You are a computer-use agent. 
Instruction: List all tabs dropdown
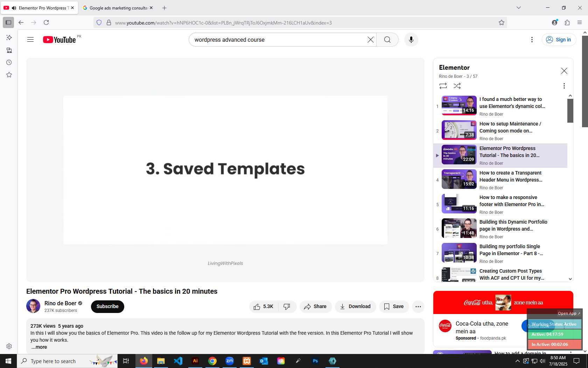pos(519,8)
